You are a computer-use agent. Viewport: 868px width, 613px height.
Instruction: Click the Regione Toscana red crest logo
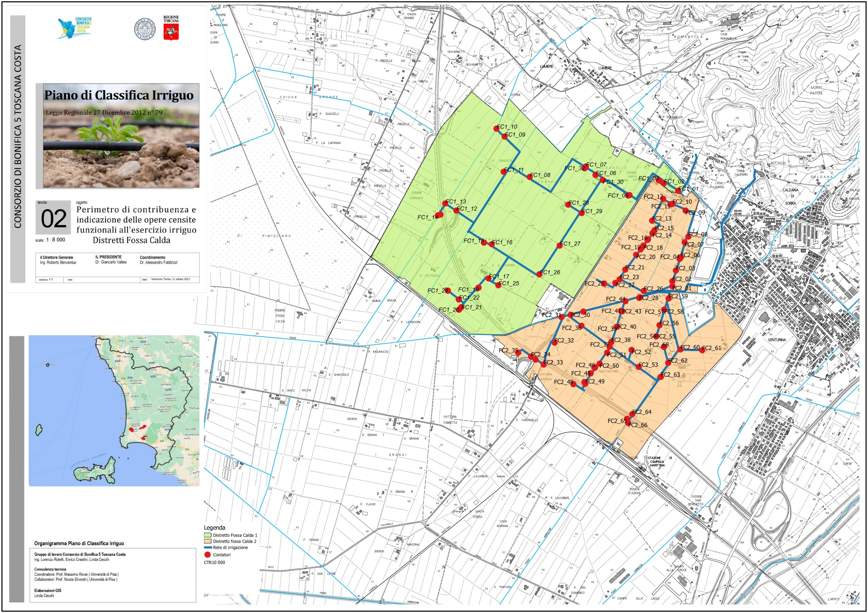[x=171, y=28]
